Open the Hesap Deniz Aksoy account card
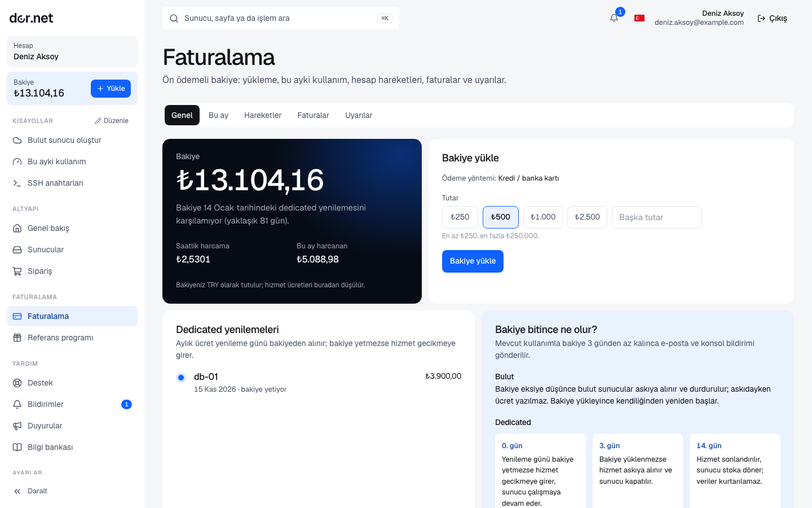Screen dimensions: 812x508 pyautogui.click(x=72, y=51)
